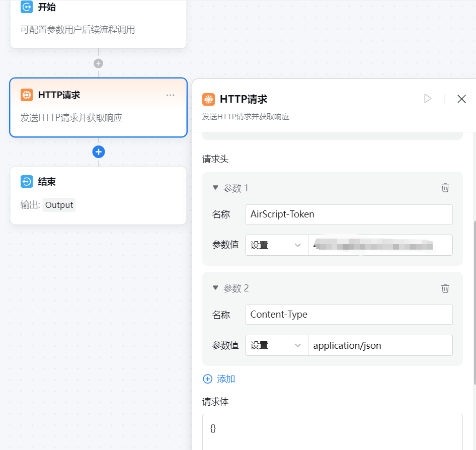Click the blue plus add-node button

[x=98, y=152]
